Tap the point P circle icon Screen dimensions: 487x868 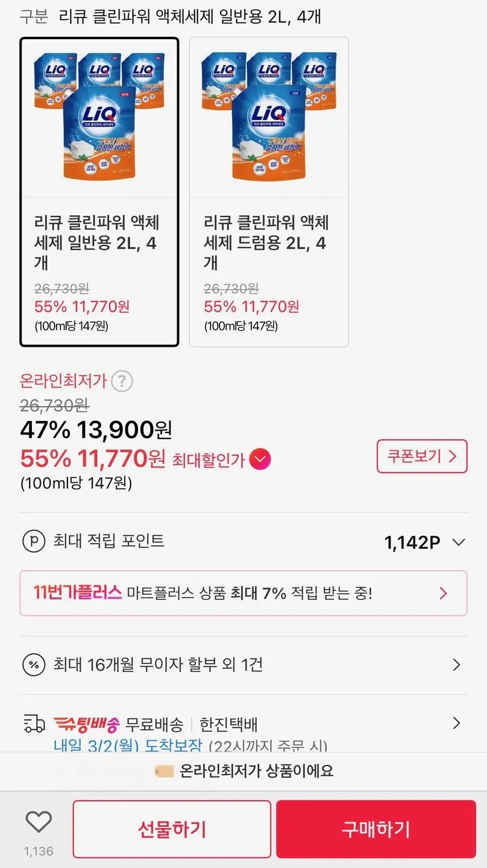point(34,541)
